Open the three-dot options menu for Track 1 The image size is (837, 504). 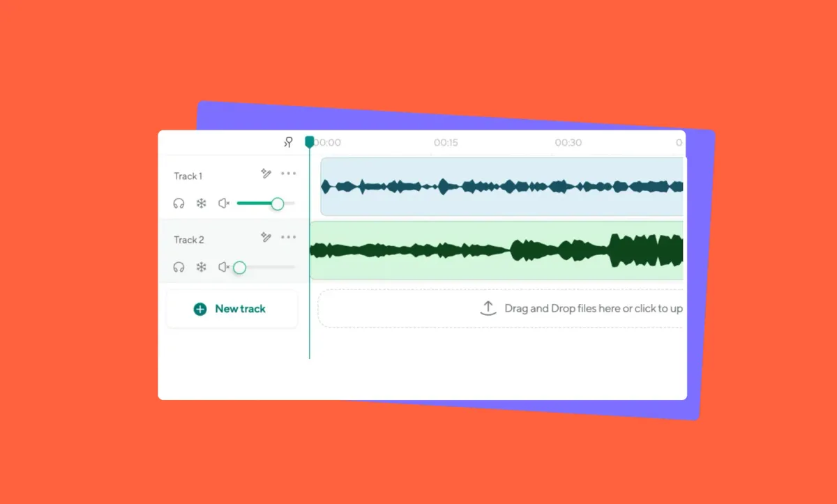coord(289,173)
